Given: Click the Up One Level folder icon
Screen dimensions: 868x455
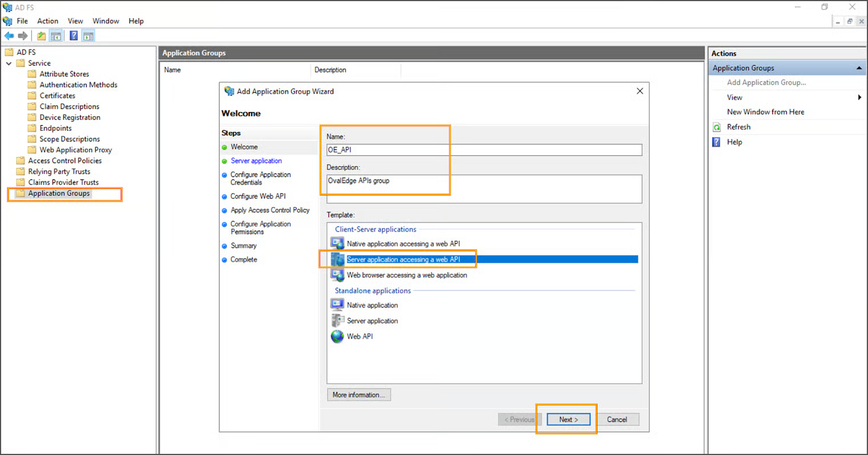Looking at the screenshot, I should tap(41, 36).
